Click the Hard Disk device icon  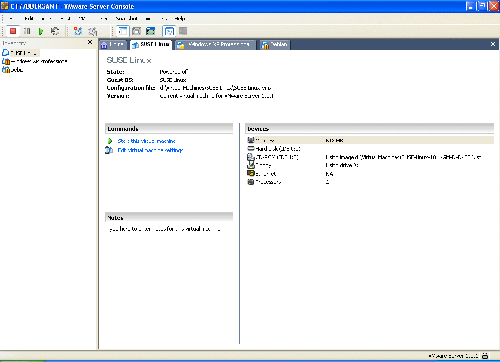coord(251,149)
